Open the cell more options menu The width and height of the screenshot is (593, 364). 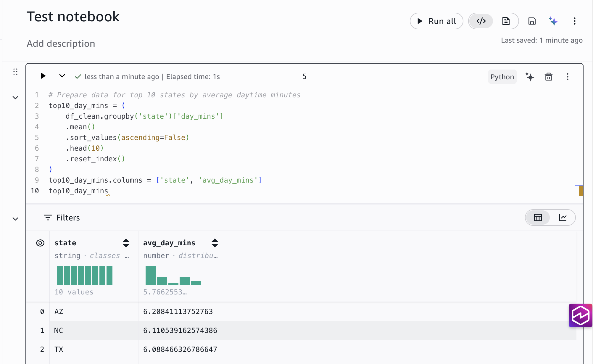point(567,77)
